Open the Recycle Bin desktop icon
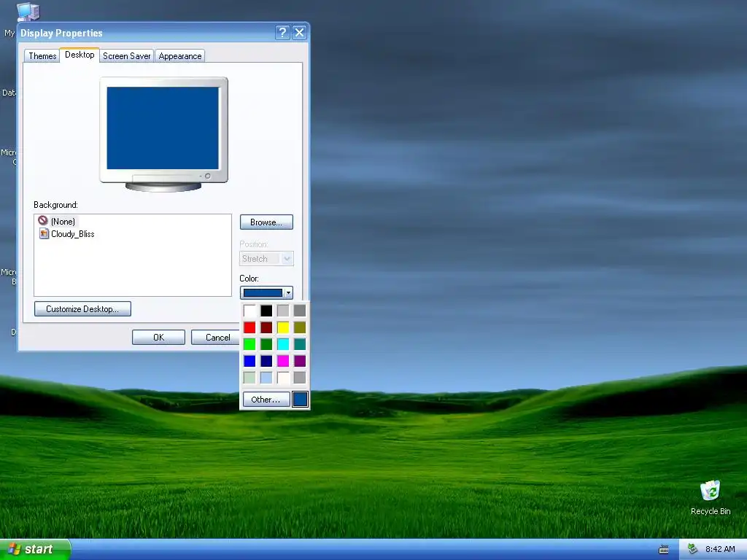 point(710,497)
